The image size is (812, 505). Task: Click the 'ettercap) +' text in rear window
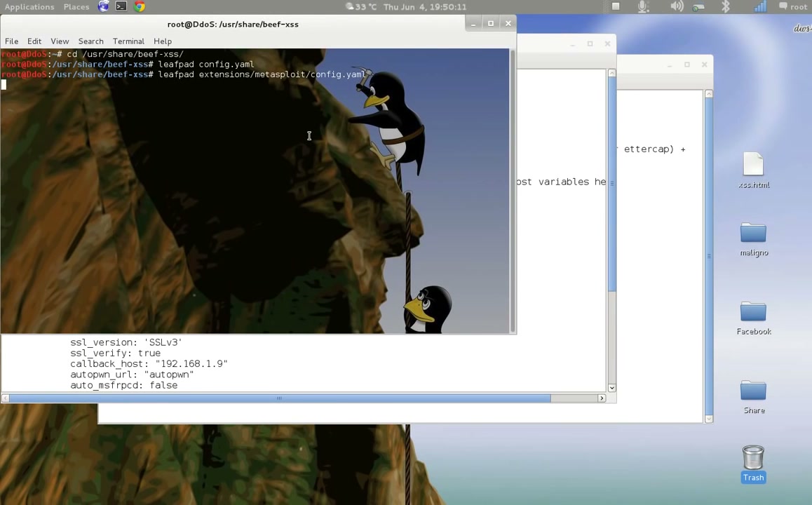tap(654, 149)
